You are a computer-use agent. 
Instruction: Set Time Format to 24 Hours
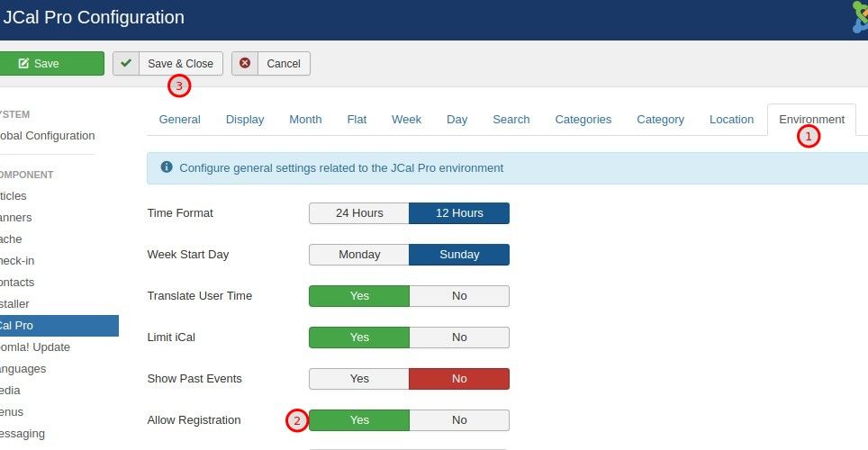359,213
